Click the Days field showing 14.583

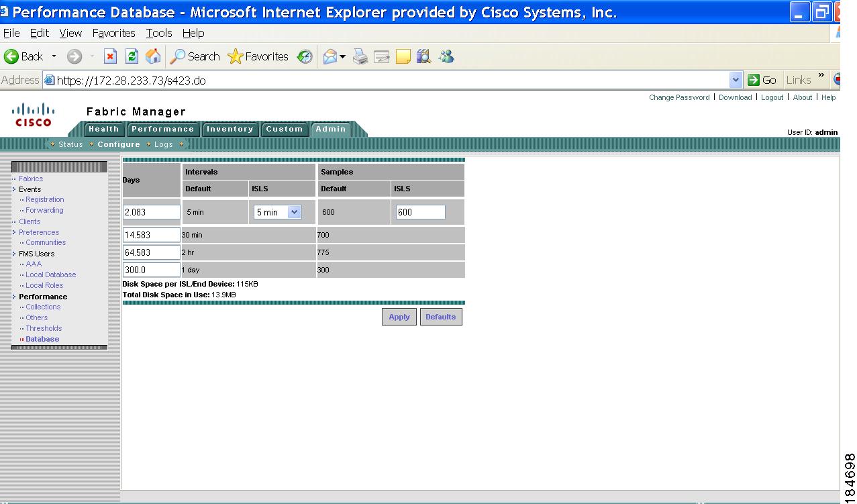click(152, 235)
